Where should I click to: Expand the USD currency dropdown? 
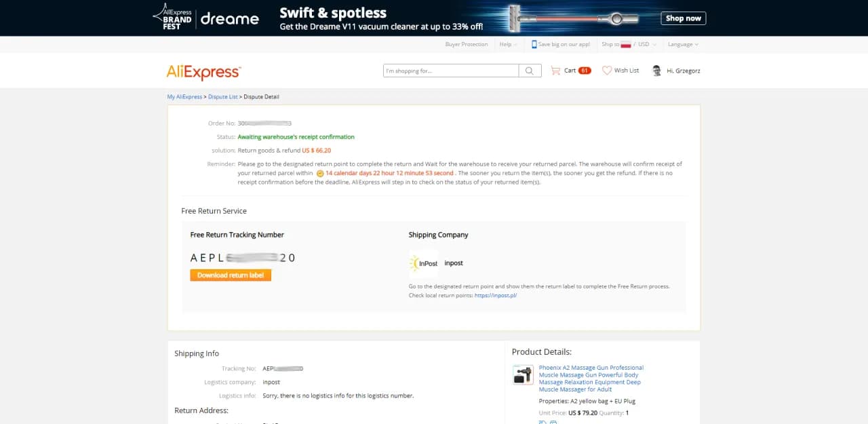pos(646,44)
